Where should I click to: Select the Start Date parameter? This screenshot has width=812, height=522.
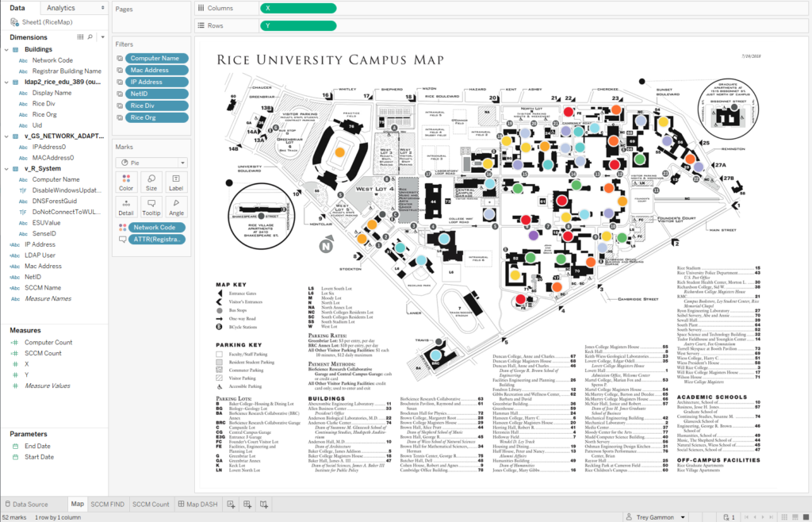(40, 457)
